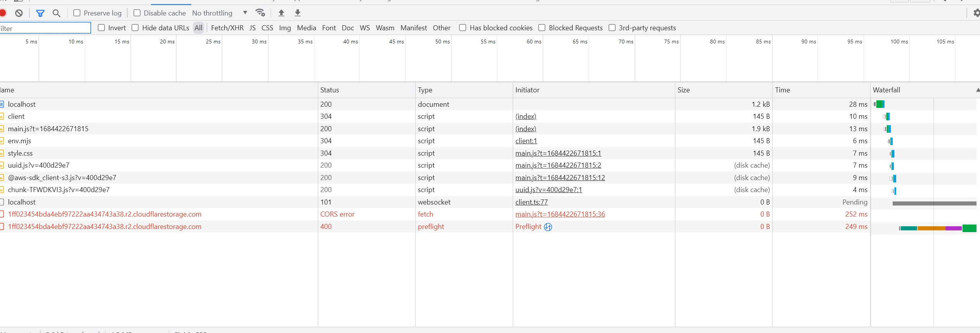Open main.js?t=1684422671815:36 initiator link

pos(560,214)
